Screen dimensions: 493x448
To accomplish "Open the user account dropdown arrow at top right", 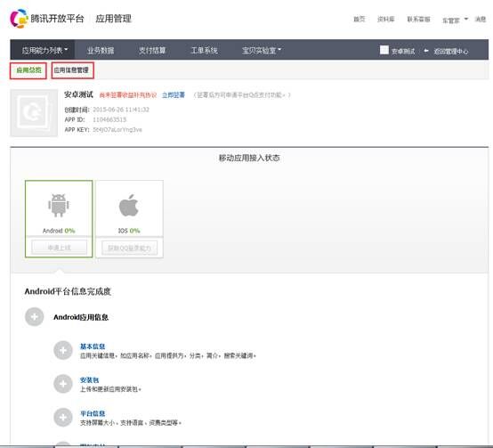I will (x=466, y=19).
